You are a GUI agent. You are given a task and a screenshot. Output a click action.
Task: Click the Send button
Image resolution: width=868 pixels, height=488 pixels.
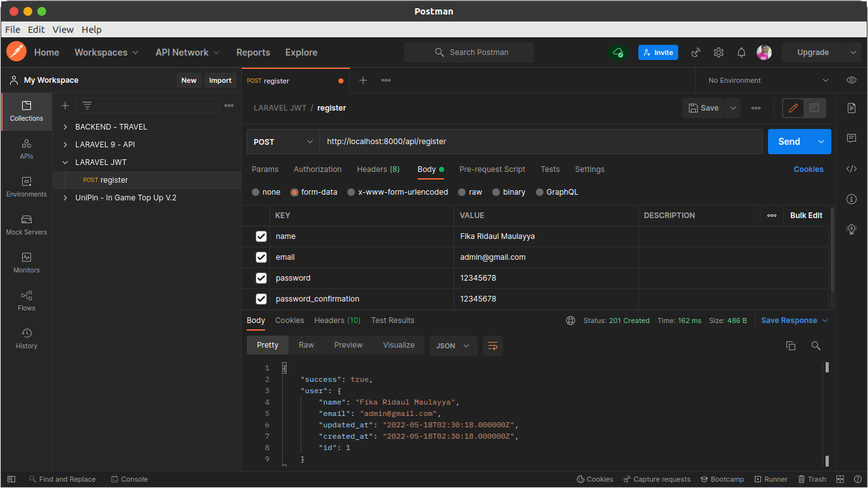coord(789,142)
